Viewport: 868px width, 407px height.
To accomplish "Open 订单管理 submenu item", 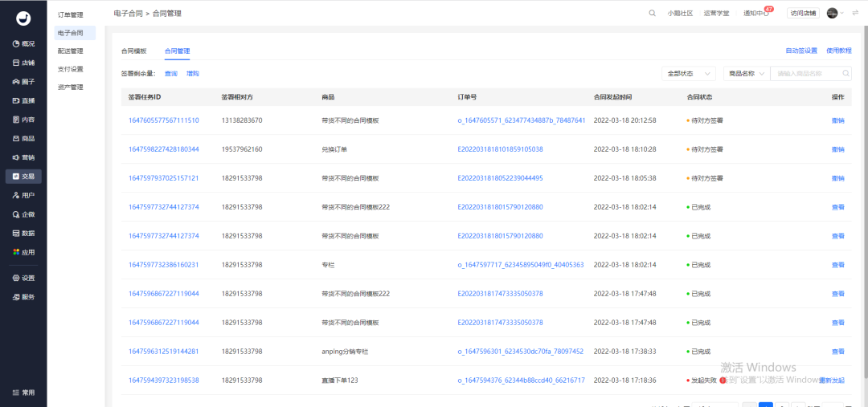I will click(x=70, y=15).
